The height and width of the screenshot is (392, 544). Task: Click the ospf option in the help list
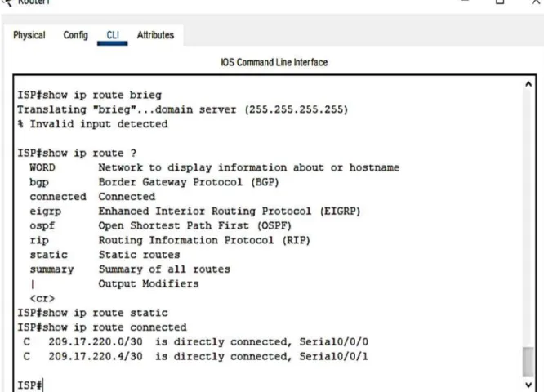[x=42, y=226]
